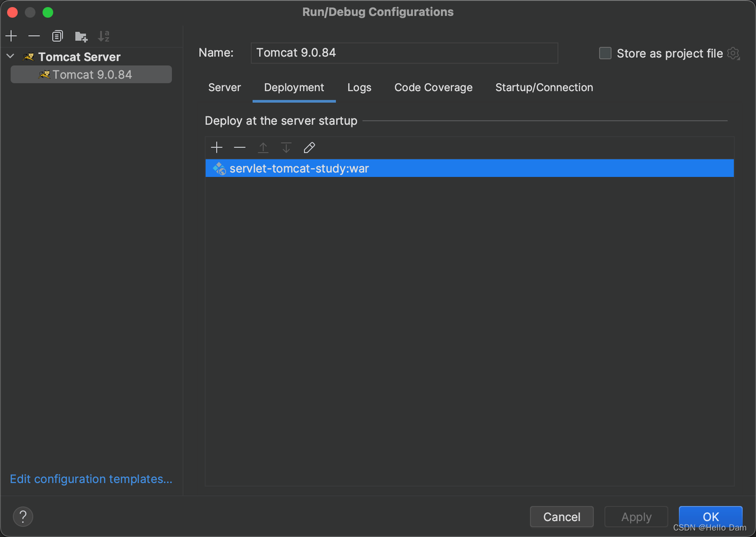The image size is (756, 537).
Task: Open Store as project file settings gear
Action: point(734,53)
